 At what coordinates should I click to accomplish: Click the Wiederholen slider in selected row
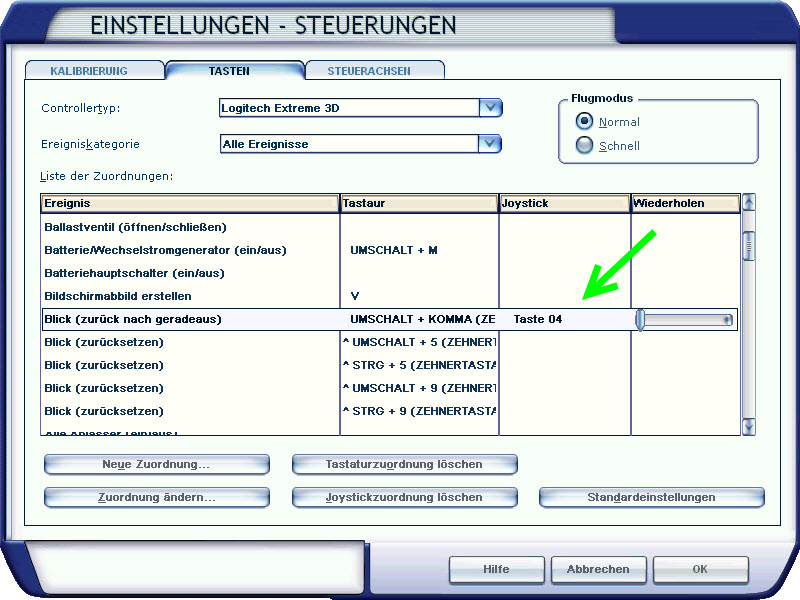(x=685, y=320)
